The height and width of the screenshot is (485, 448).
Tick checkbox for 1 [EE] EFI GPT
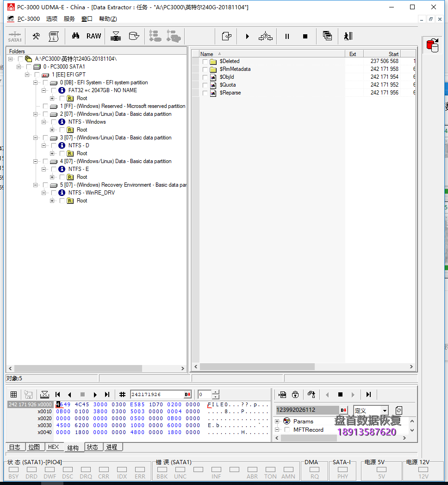[x=37, y=75]
